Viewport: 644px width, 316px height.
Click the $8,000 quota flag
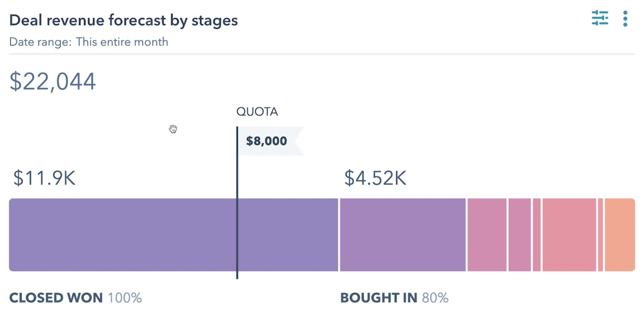[267, 141]
